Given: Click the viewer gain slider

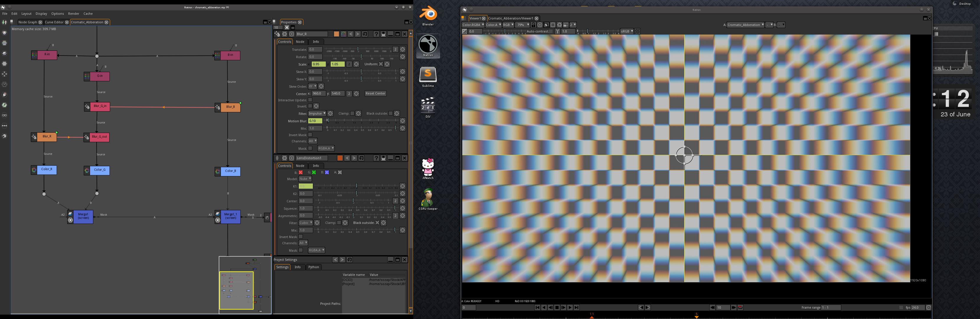Looking at the screenshot, I should (x=504, y=32).
